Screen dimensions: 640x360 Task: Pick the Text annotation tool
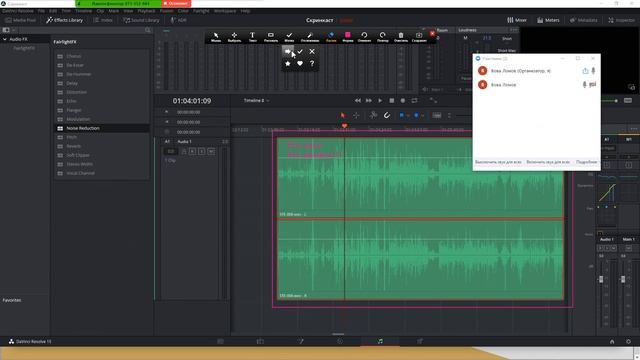(x=253, y=37)
